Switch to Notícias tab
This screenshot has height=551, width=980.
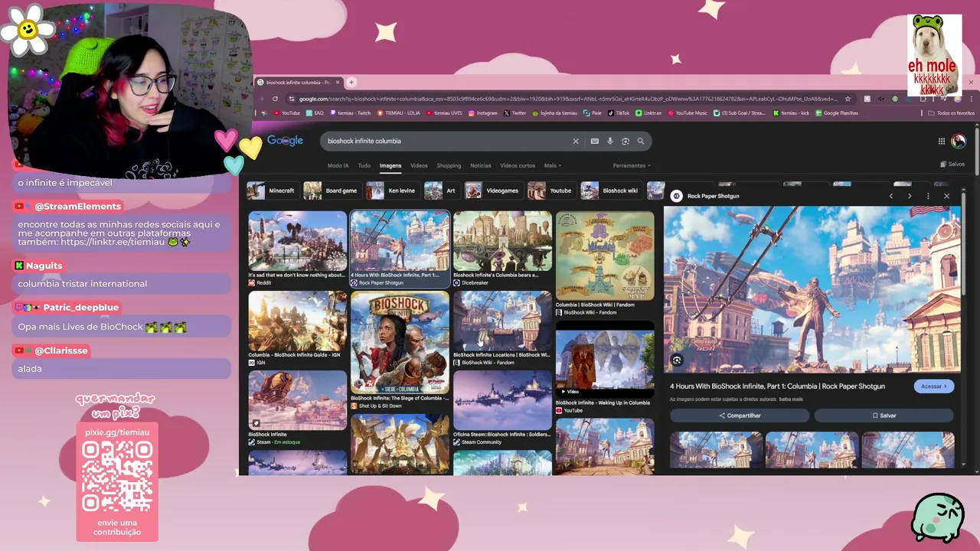(481, 165)
